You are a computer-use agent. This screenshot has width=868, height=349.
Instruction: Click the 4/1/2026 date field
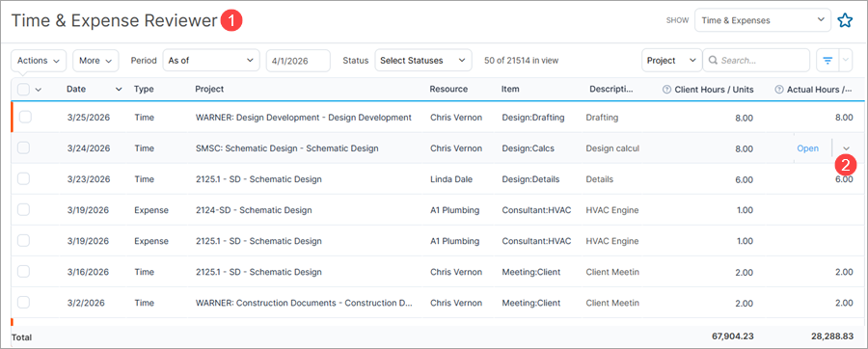298,61
